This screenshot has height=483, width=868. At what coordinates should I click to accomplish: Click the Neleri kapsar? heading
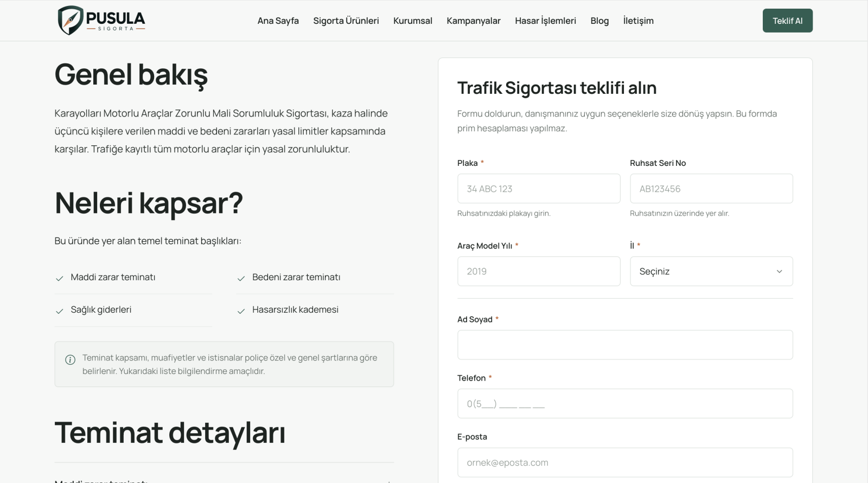tap(149, 203)
